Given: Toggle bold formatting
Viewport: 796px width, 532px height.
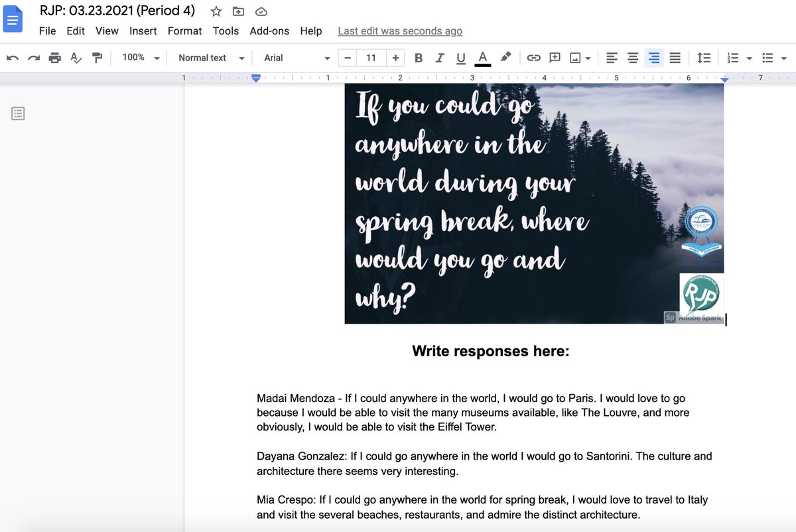Looking at the screenshot, I should point(419,58).
